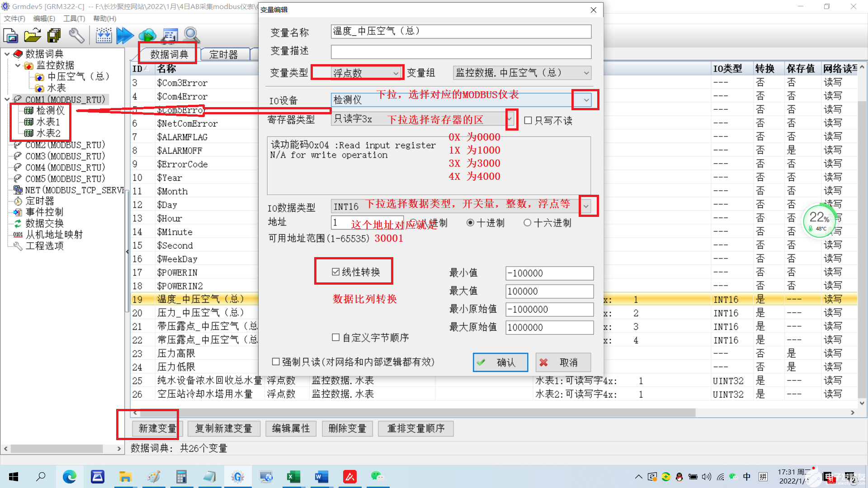Click the blue double-arrow run icon
The width and height of the screenshot is (868, 488).
[125, 35]
